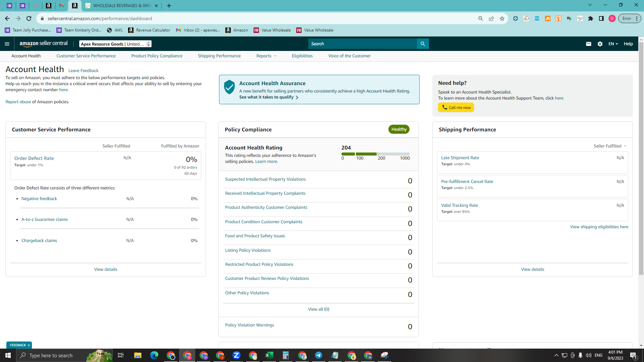Click the Windows Start button

(8, 355)
